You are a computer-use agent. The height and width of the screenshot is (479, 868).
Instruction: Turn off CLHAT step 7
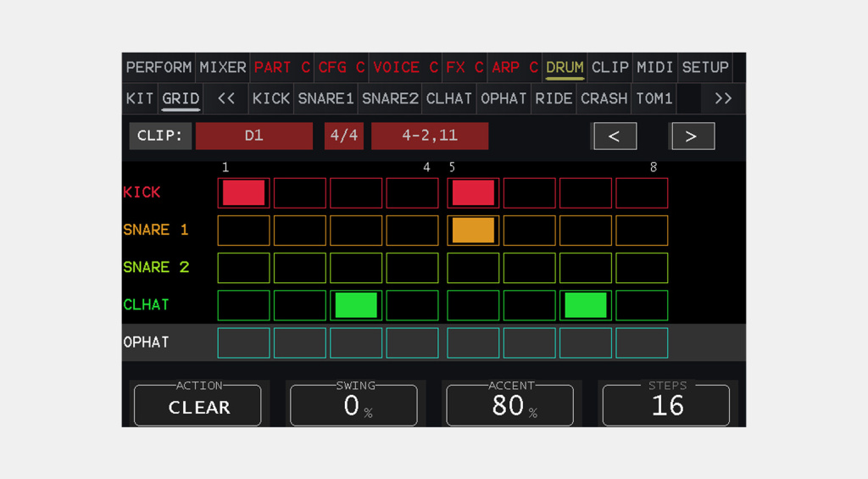coord(586,305)
